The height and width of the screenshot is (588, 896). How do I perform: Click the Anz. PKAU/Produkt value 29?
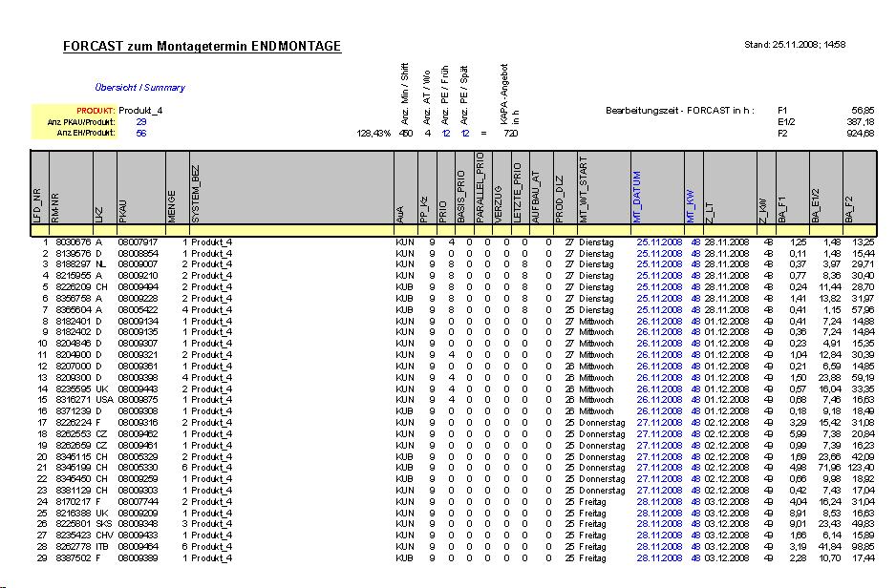[x=141, y=121]
